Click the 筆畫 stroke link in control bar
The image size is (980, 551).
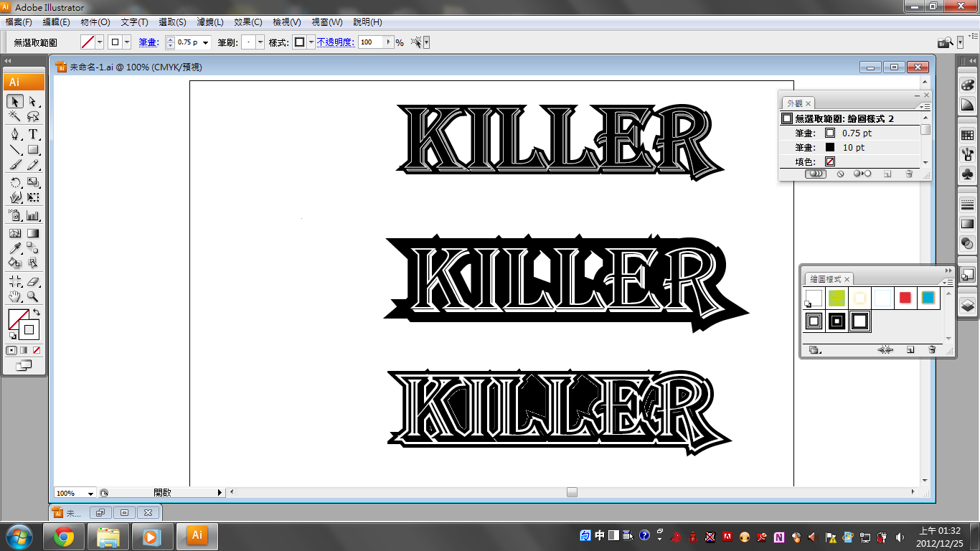point(148,42)
